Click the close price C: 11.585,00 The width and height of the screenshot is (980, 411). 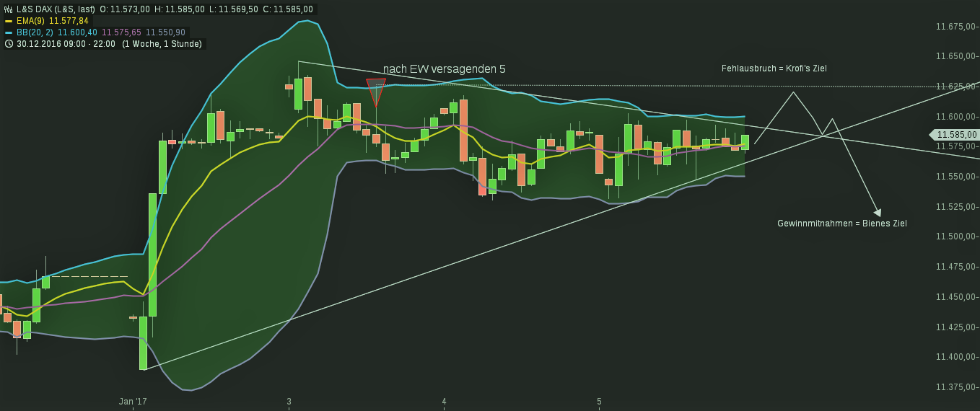pos(288,9)
